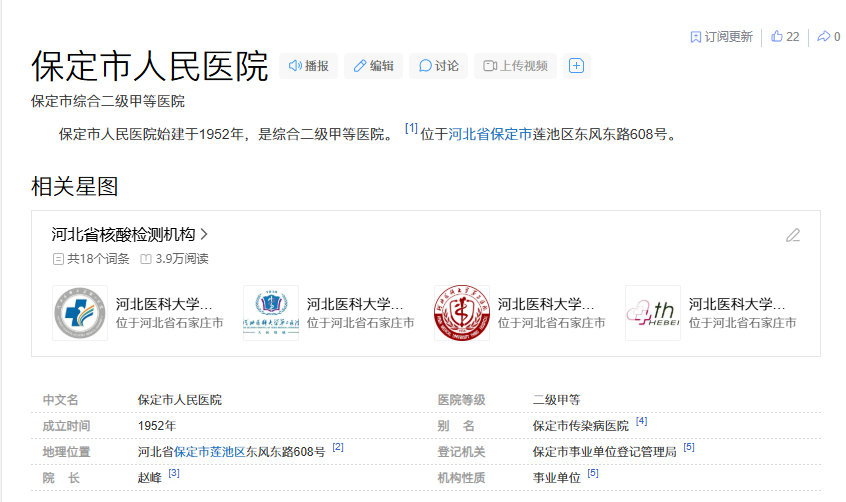
Task: Open first 河北医科大学... entry title
Action: click(x=164, y=304)
